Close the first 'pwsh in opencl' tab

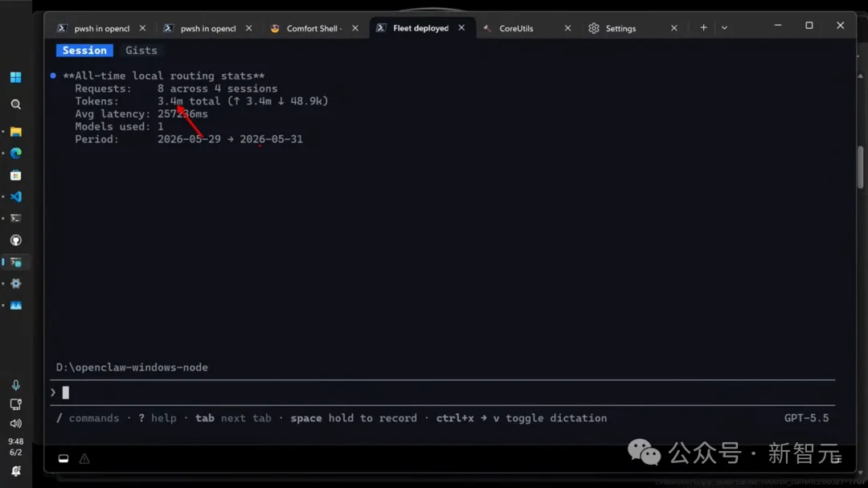(142, 27)
